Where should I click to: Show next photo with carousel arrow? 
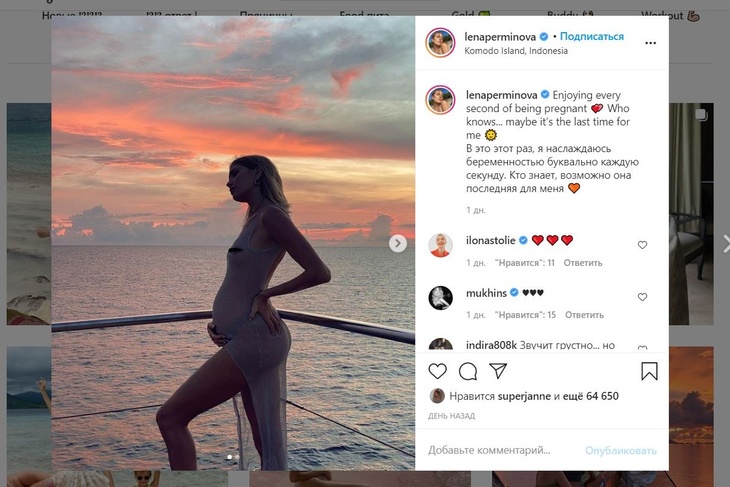[397, 243]
